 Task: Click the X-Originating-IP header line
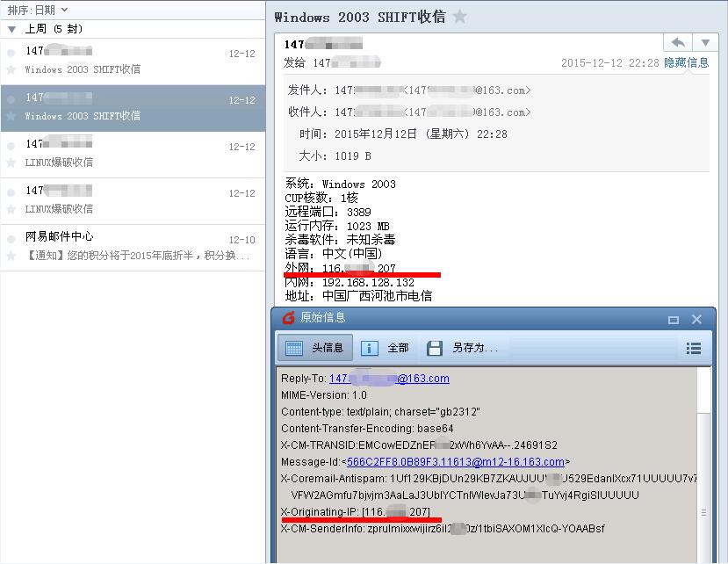pyautogui.click(x=355, y=512)
